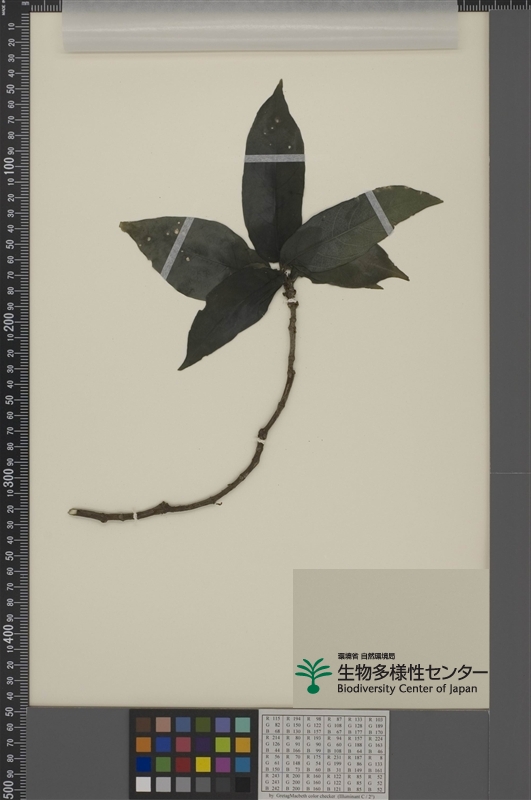Click the RGB values reference table
This screenshot has width=531, height=800.
click(x=324, y=754)
